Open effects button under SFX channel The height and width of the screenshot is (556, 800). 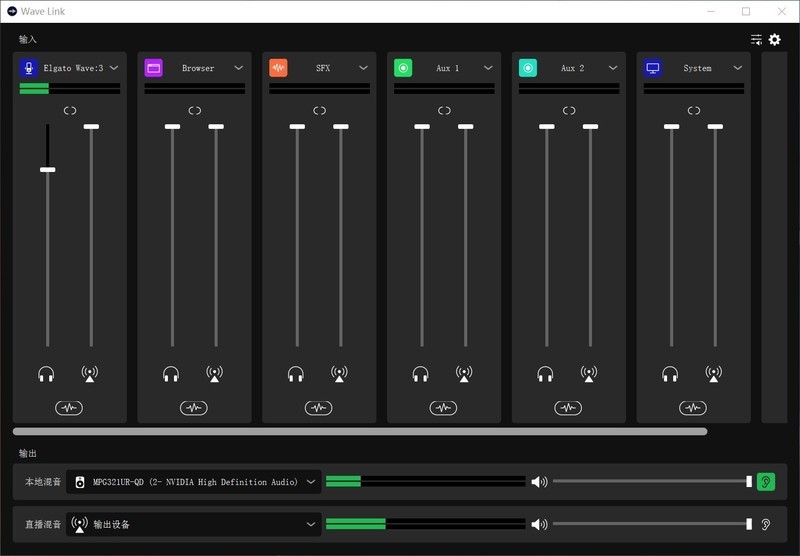click(x=318, y=407)
